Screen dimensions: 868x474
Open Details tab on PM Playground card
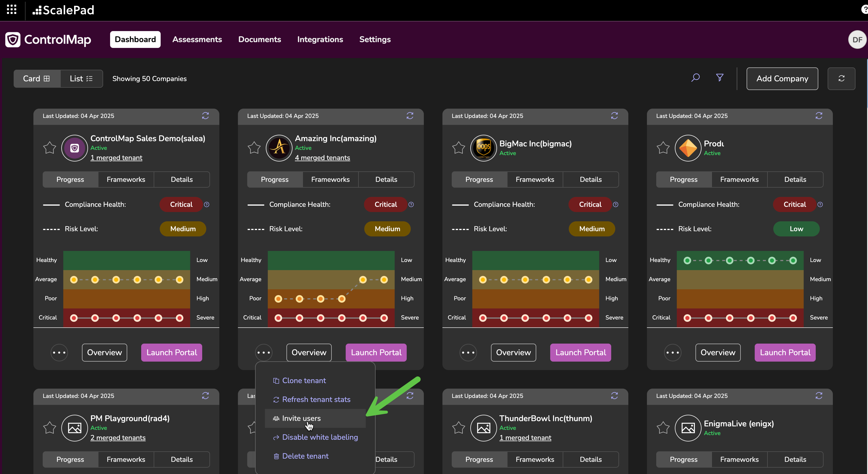(182, 459)
